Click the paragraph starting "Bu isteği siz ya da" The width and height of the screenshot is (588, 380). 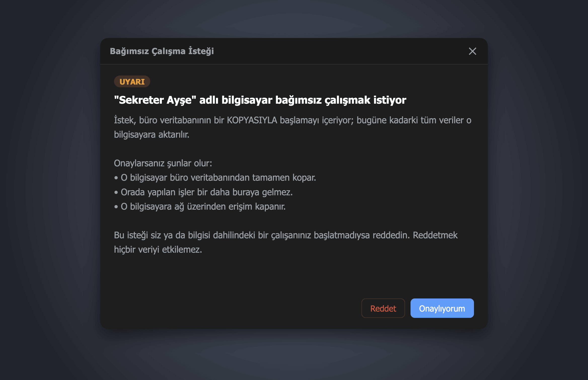click(x=286, y=242)
